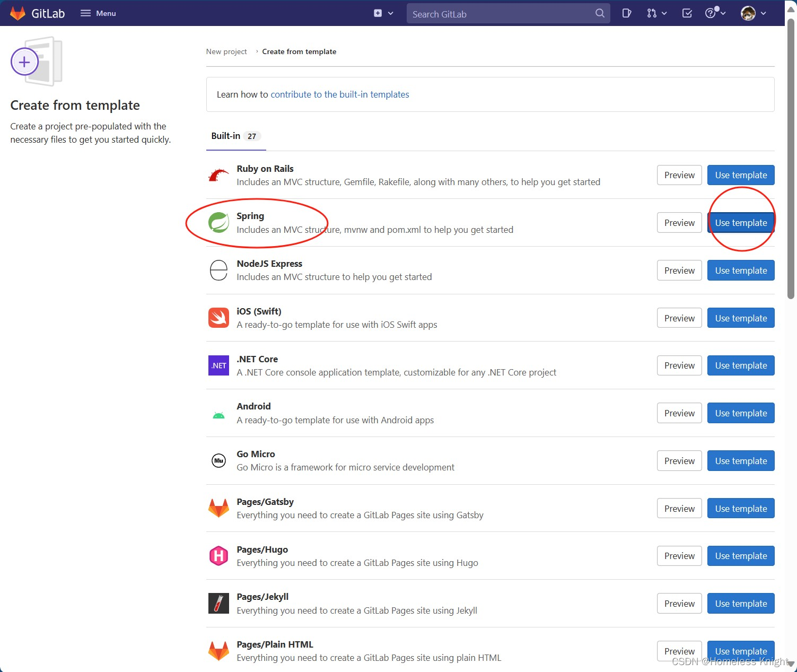Use the iOS (Swift) template

pyautogui.click(x=741, y=318)
